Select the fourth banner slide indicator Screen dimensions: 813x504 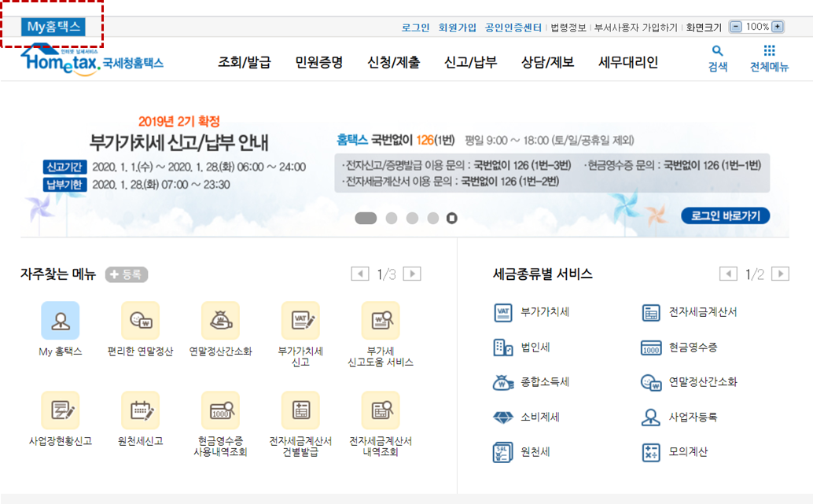click(x=433, y=219)
